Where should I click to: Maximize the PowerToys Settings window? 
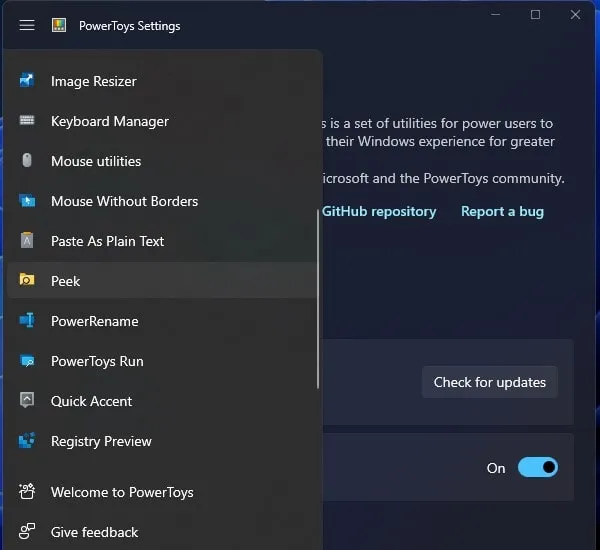535,15
